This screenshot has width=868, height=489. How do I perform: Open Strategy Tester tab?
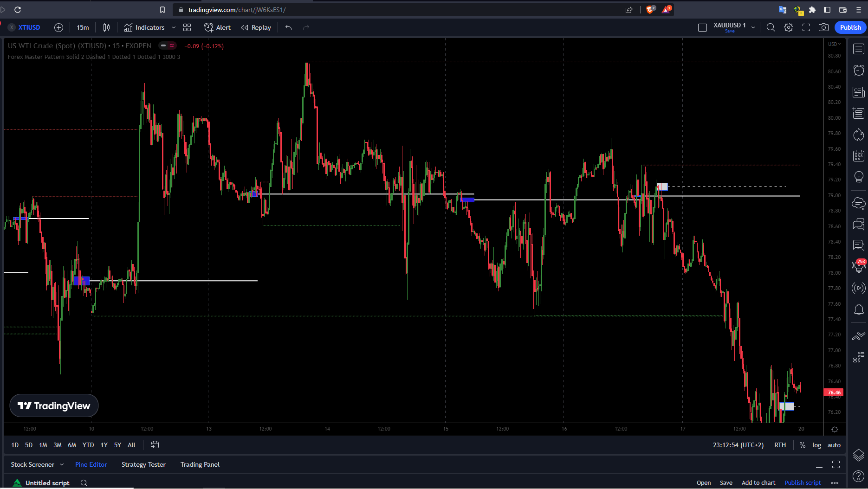pos(143,464)
